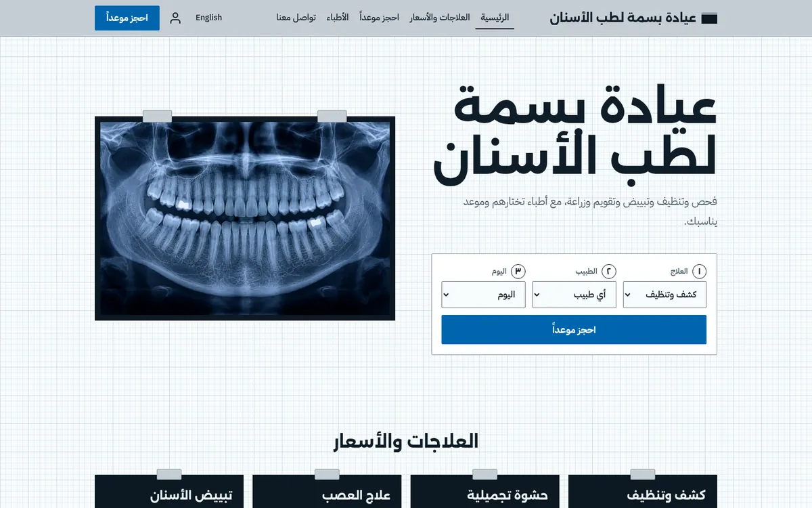Expand the اليوم date dropdown

[x=483, y=295]
